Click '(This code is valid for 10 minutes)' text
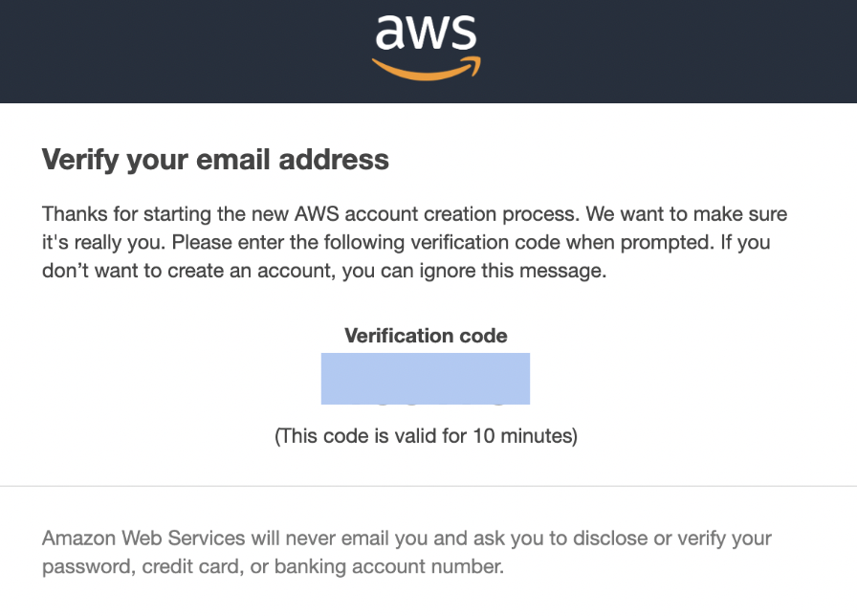The image size is (857, 616). [x=426, y=436]
